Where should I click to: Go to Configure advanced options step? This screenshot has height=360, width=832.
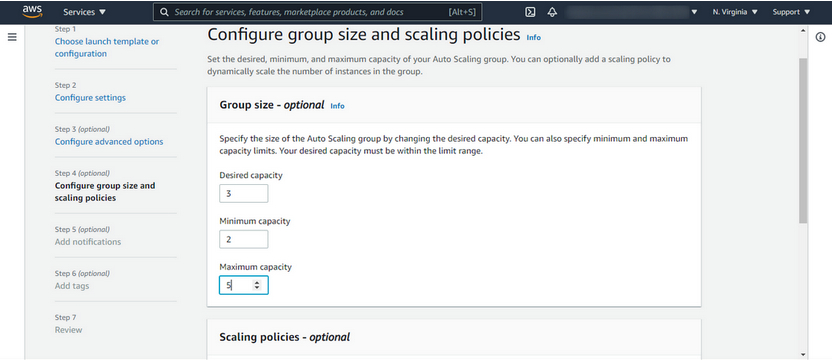click(x=109, y=142)
